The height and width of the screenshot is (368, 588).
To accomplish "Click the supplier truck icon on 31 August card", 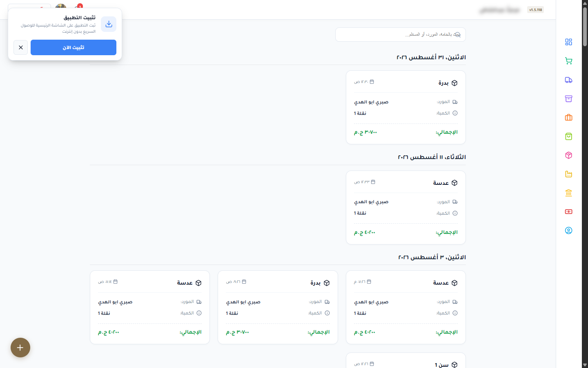I will point(455,102).
